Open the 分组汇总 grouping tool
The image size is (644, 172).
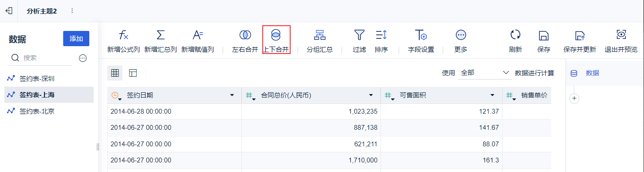[x=320, y=35]
